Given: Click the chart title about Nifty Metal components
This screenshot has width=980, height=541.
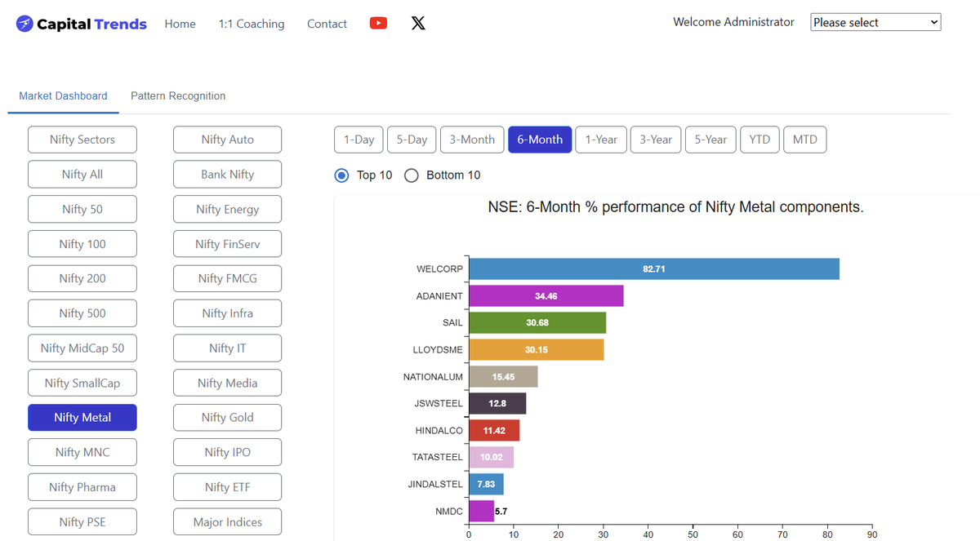Looking at the screenshot, I should [x=675, y=207].
